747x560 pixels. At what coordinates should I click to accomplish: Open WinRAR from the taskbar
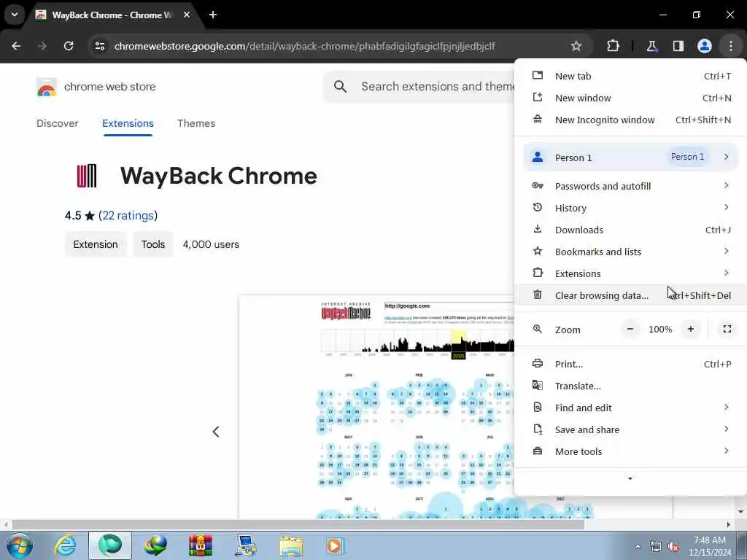coord(201,545)
